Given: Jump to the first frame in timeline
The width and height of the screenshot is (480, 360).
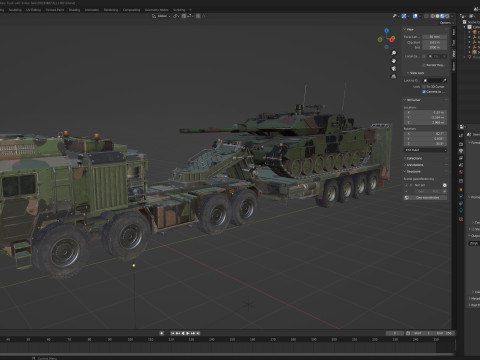Looking at the screenshot, I should (173, 333).
